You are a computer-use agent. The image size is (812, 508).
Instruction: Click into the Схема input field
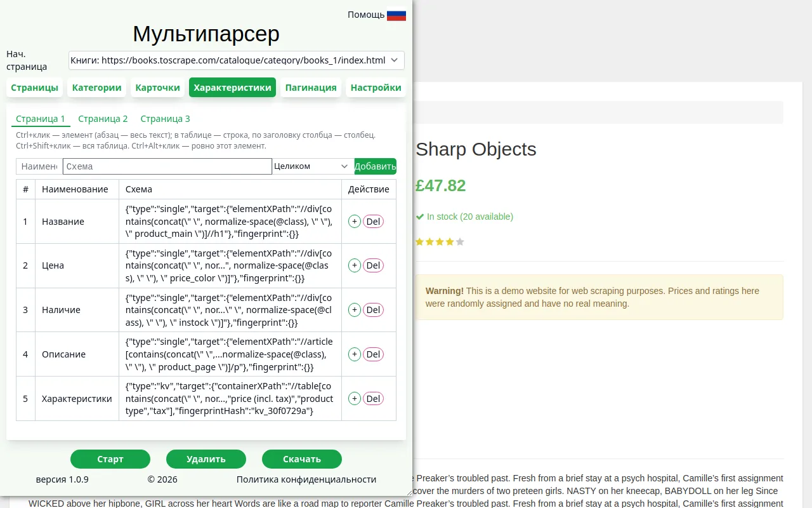(167, 166)
